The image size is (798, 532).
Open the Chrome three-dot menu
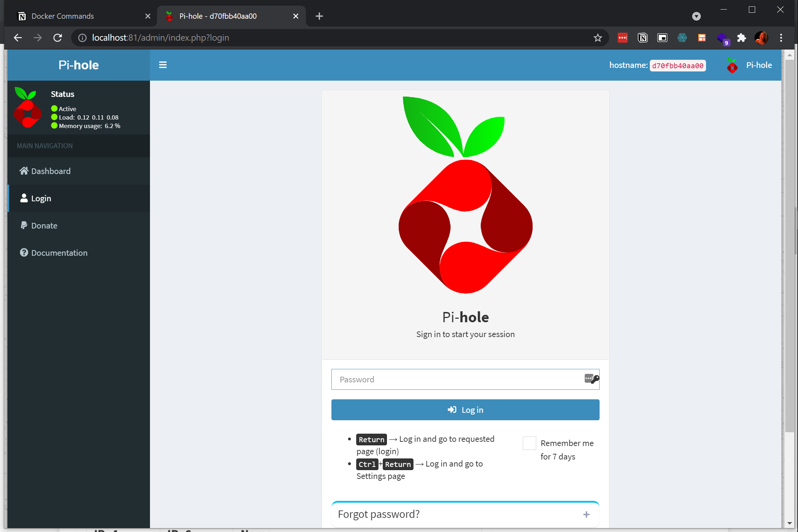(781, 38)
